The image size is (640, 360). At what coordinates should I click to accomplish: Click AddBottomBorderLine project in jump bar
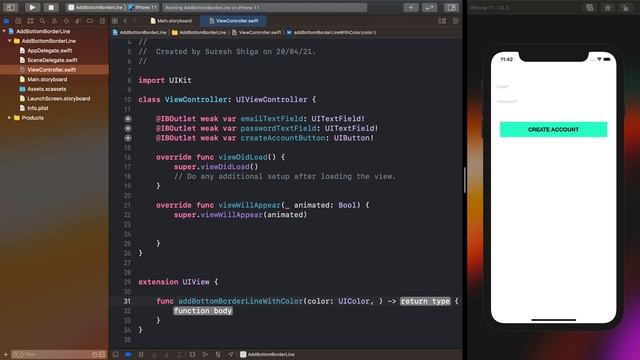[x=140, y=32]
